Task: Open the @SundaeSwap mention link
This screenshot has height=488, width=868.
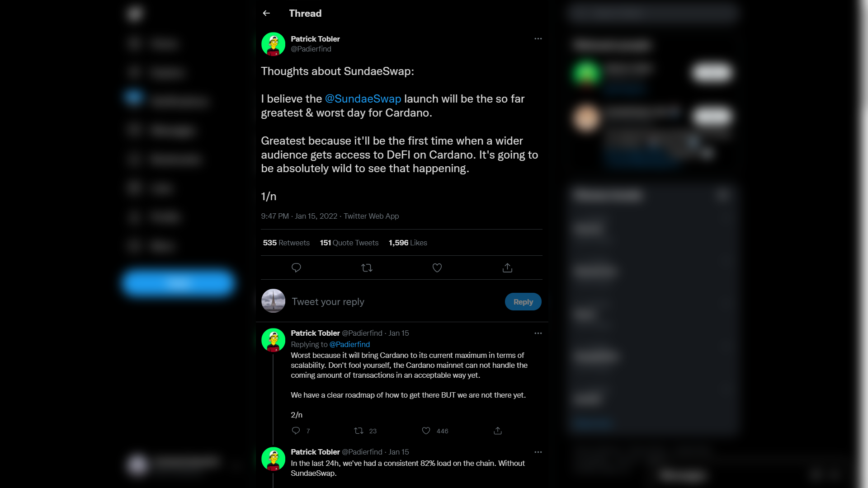Action: click(x=363, y=99)
